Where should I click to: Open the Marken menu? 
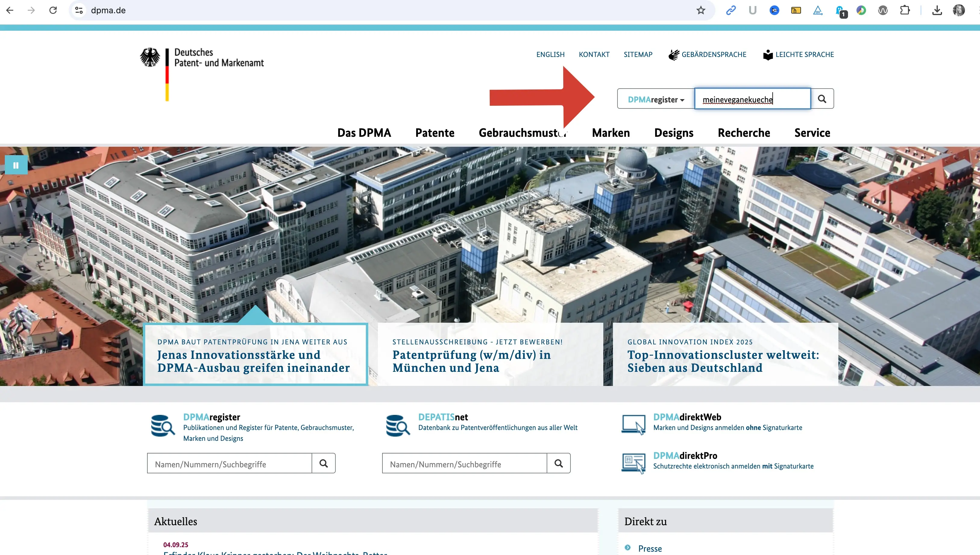point(611,133)
